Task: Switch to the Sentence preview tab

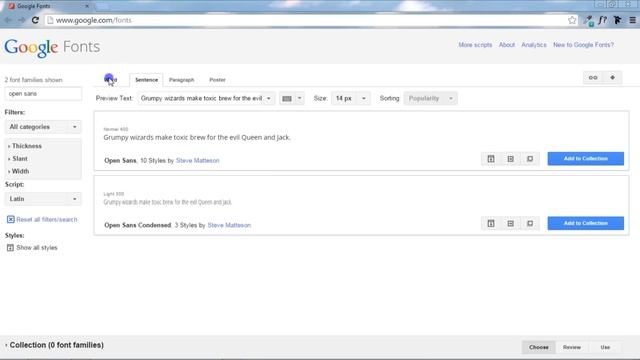Action: coord(146,80)
